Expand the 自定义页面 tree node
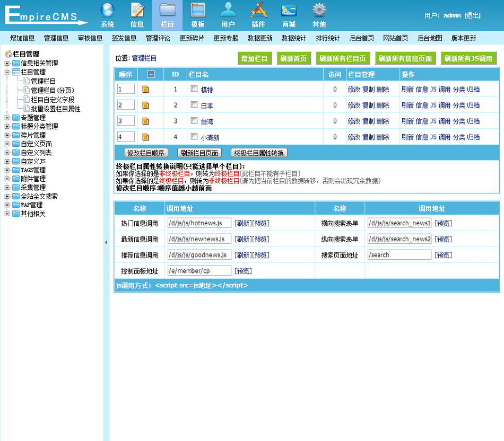Screen dimensions: 504x441 tap(7, 144)
